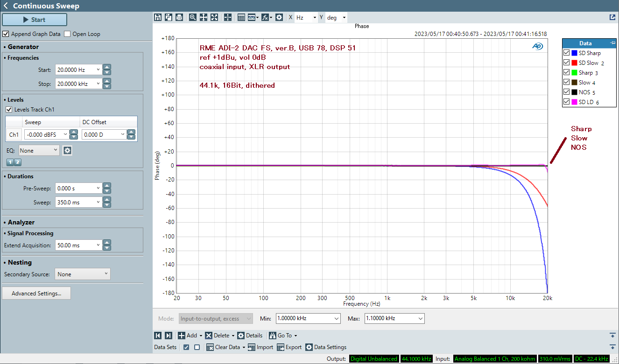This screenshot has width=619, height=364.
Task: Click the copy graph icon
Action: (169, 17)
